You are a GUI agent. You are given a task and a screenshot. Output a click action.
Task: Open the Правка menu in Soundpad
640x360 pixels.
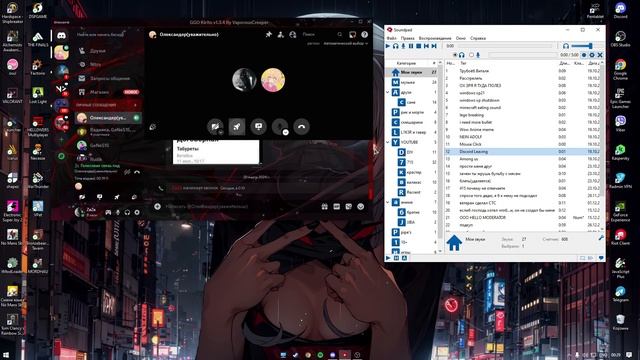click(x=407, y=38)
